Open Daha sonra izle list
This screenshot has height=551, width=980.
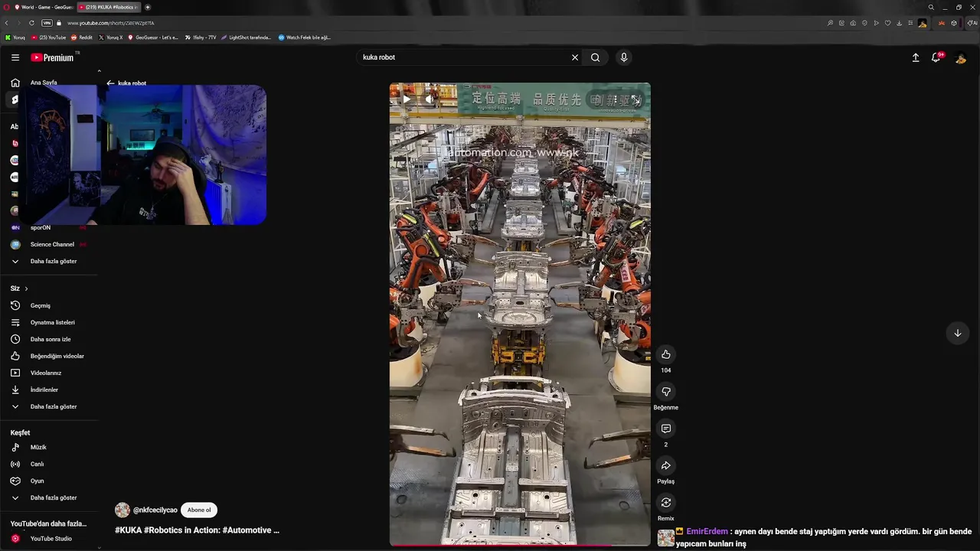pyautogui.click(x=50, y=339)
